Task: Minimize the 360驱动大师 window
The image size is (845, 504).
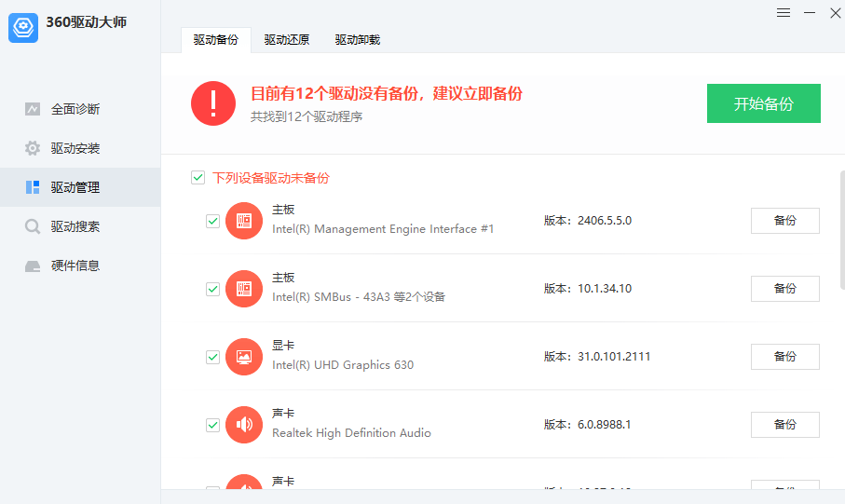Action: [810, 12]
